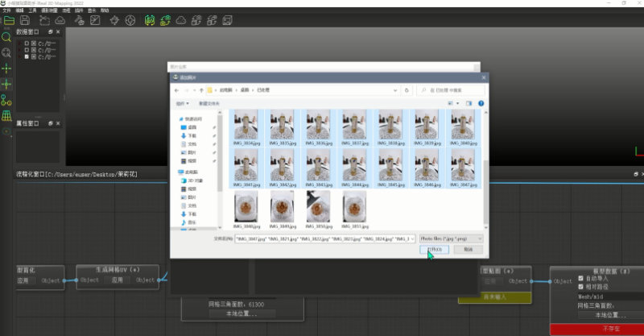
Task: Expand the view mode options arrow
Action: [x=457, y=103]
